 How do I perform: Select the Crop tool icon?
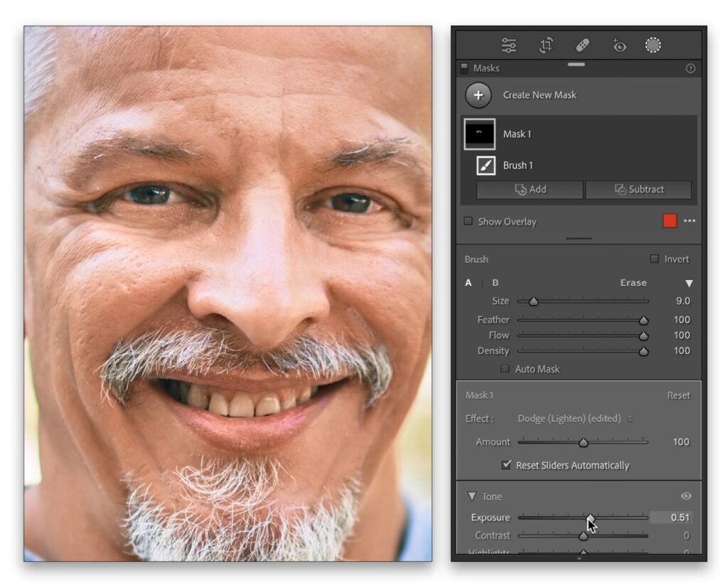click(546, 46)
